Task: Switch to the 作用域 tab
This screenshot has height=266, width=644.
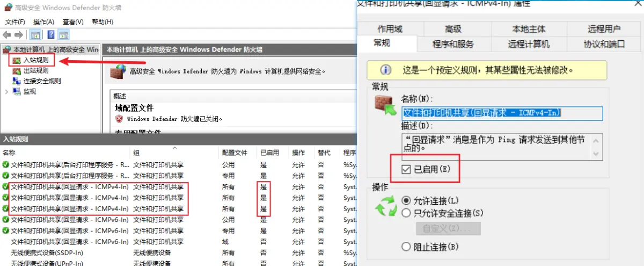Action: click(390, 29)
